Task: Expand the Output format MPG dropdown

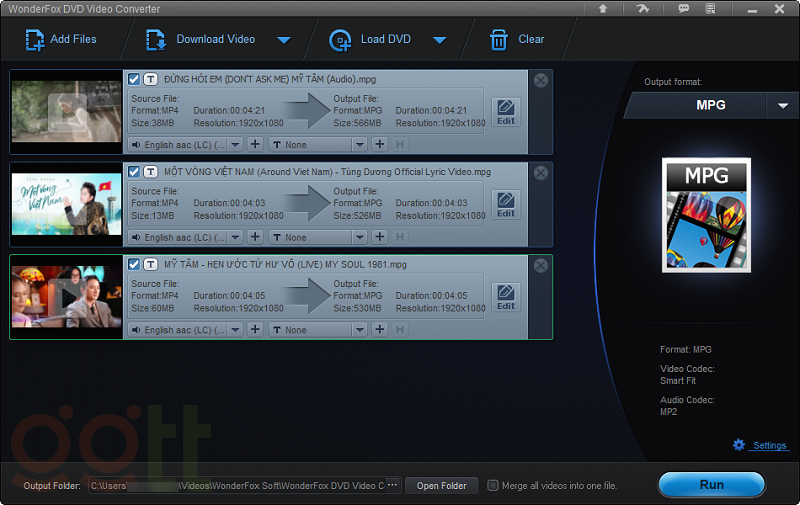Action: point(782,105)
